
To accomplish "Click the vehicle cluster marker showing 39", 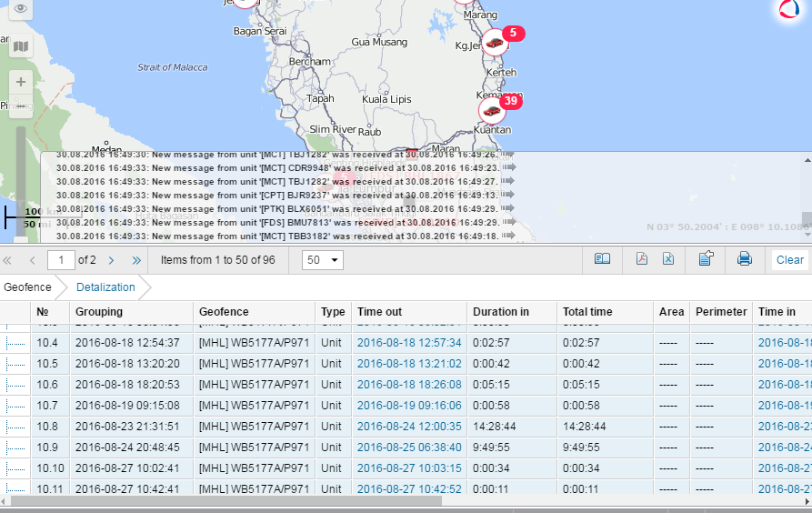I will pos(493,111).
